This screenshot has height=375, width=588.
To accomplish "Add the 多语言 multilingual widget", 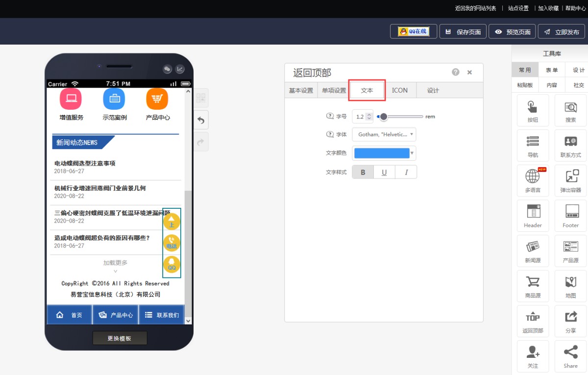I will 533,181.
